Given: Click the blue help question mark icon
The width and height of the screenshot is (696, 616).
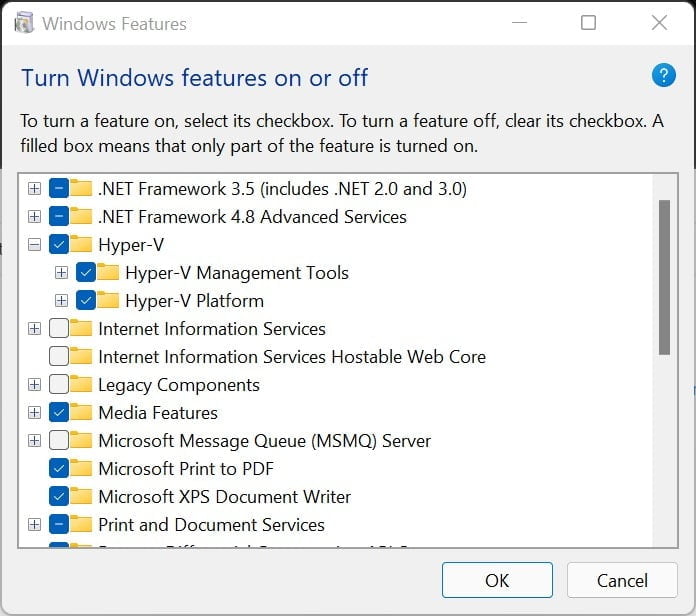Looking at the screenshot, I should click(x=663, y=75).
